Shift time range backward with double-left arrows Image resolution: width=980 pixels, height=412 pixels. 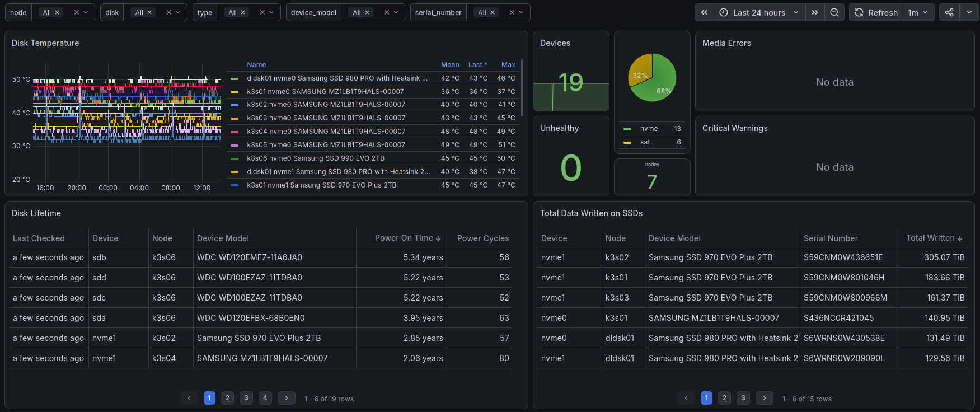click(704, 12)
